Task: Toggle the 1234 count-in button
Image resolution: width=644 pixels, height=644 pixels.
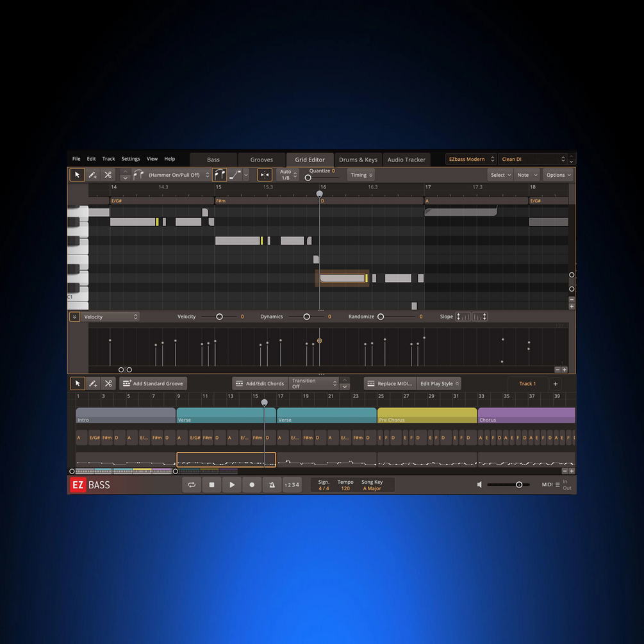Action: pos(292,484)
